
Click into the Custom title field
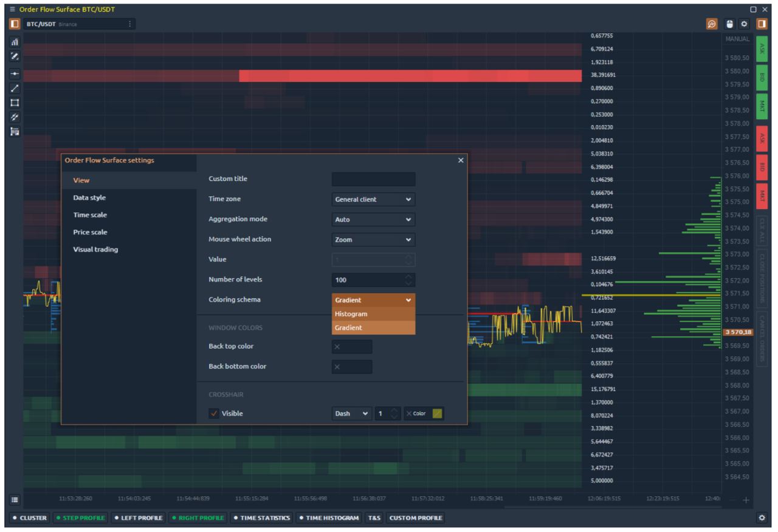373,179
